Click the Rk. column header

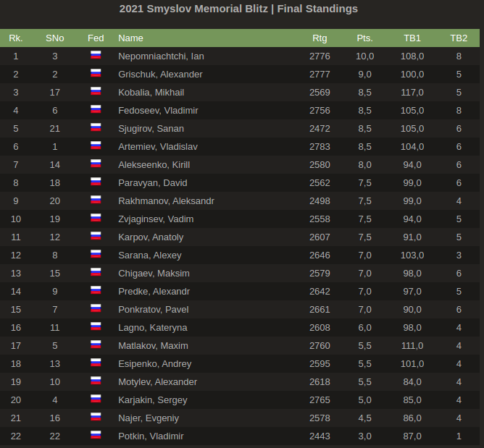click(x=16, y=38)
